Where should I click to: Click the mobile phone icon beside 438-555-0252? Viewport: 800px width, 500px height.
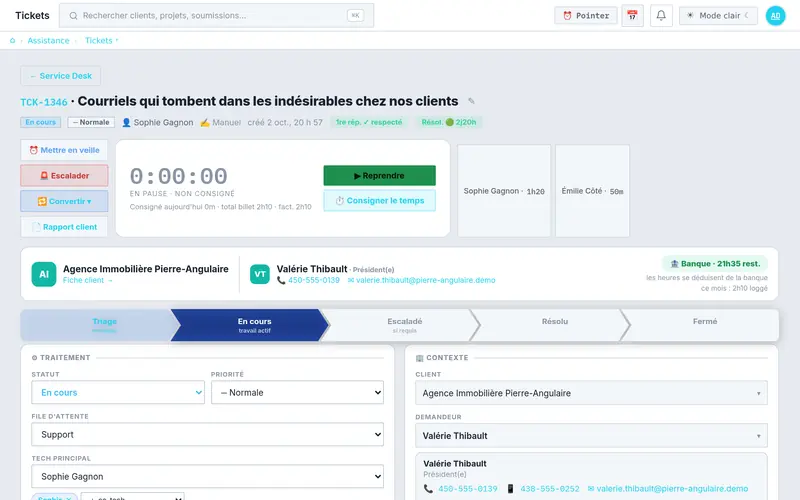510,489
